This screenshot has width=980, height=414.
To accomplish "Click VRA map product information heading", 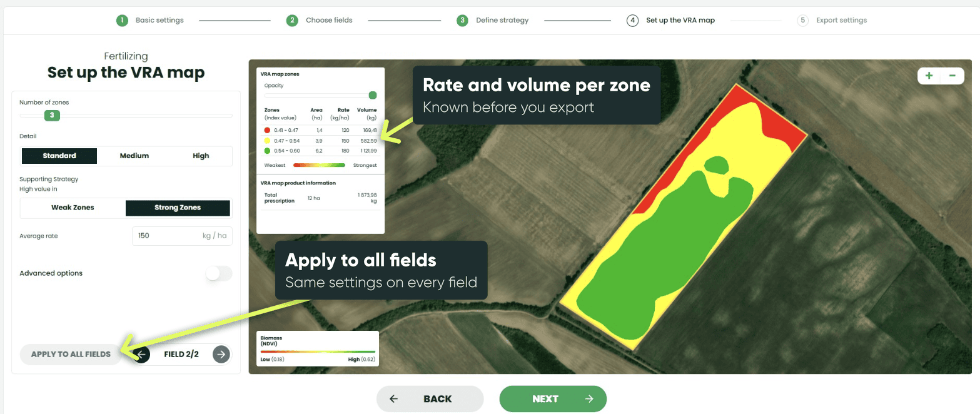I will coord(298,183).
